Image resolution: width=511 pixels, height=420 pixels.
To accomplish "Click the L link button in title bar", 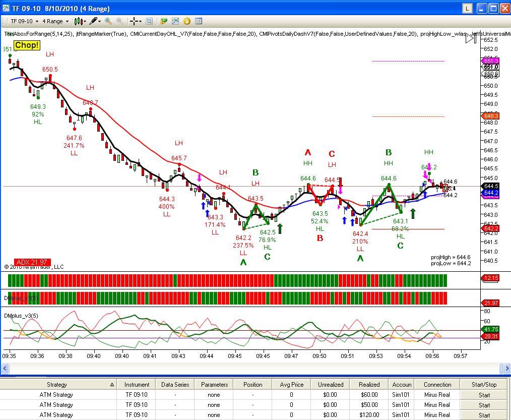I will click(467, 9).
